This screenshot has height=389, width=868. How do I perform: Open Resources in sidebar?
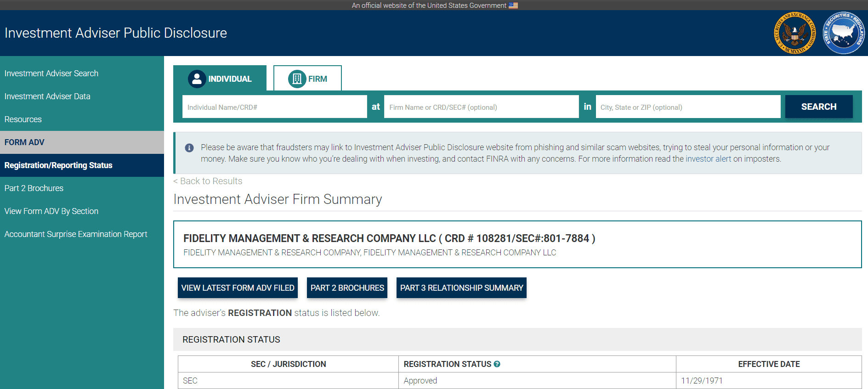(x=23, y=119)
